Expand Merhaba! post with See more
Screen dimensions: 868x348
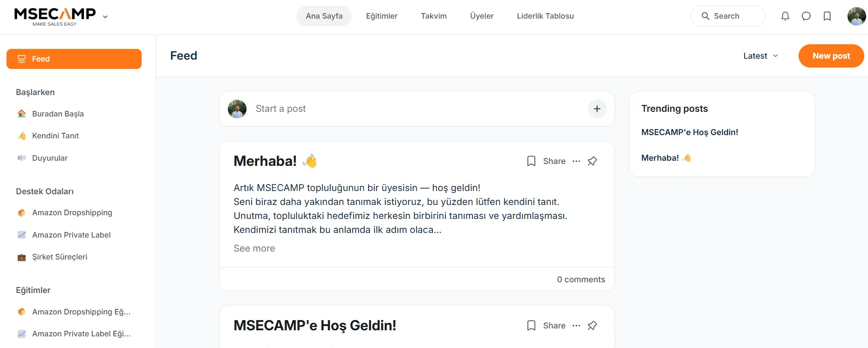point(254,249)
